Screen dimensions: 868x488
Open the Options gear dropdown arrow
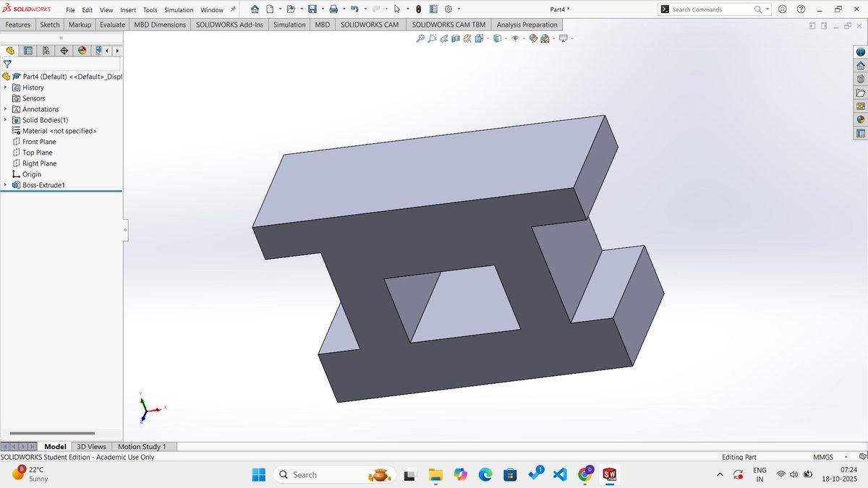(459, 9)
